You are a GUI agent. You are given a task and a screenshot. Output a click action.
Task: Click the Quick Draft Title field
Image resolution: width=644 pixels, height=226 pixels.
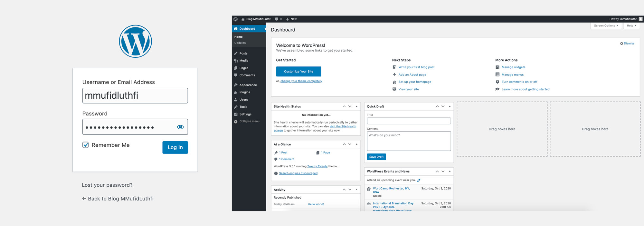coord(409,121)
